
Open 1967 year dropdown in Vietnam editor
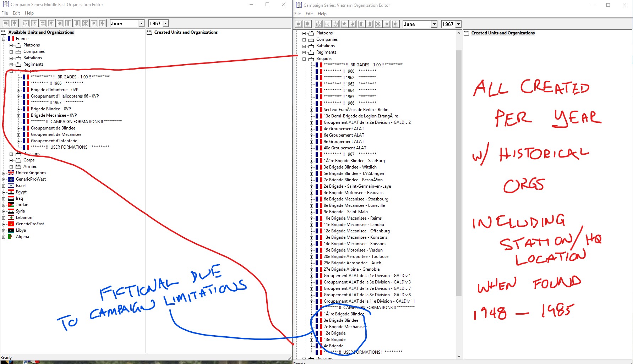click(458, 24)
